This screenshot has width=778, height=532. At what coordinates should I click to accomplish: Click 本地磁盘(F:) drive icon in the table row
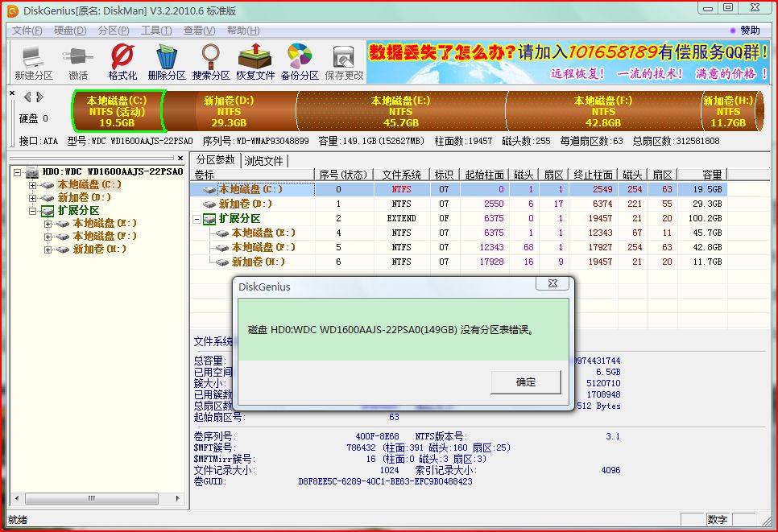[222, 247]
